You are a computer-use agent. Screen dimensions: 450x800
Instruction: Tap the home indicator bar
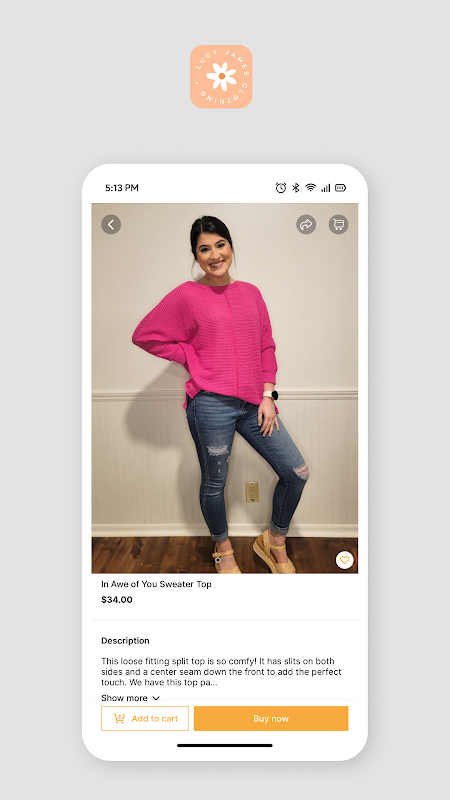224,745
